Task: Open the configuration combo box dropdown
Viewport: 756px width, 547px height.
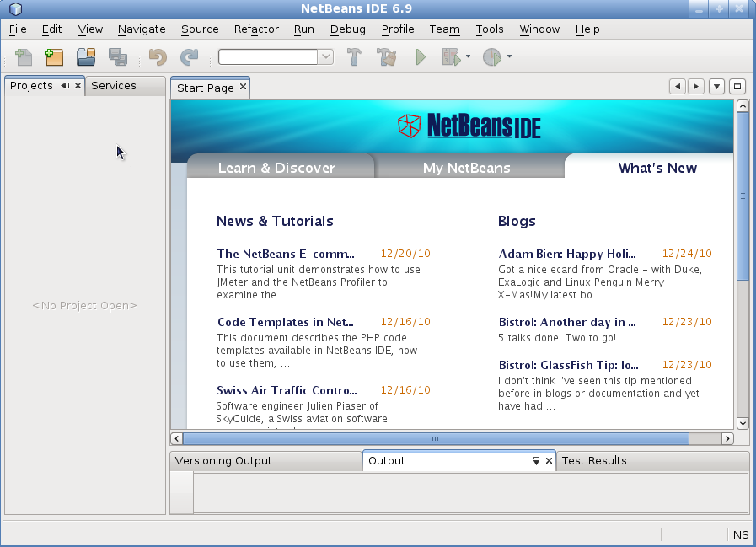Action: click(326, 57)
